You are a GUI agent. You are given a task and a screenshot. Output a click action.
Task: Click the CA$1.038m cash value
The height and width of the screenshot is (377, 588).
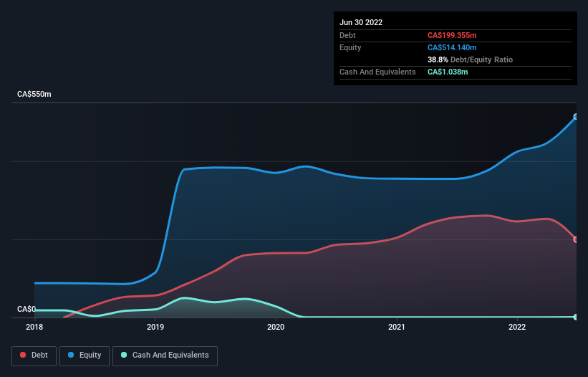tap(448, 72)
